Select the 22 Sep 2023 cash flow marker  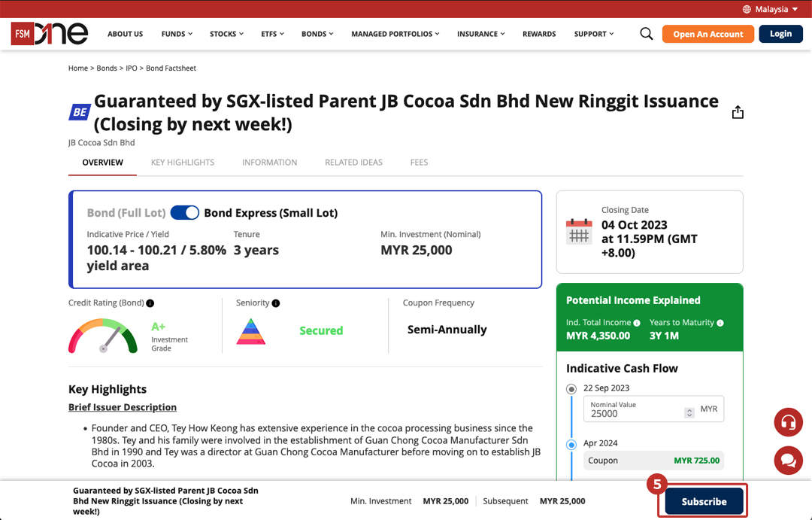point(571,389)
